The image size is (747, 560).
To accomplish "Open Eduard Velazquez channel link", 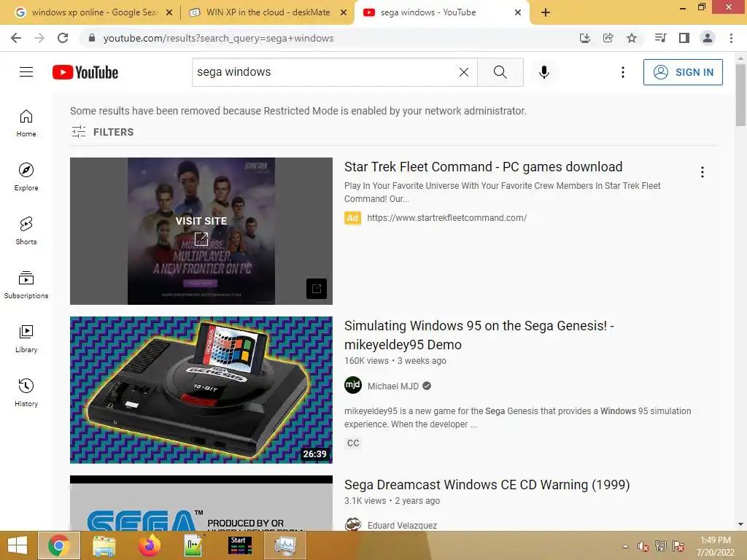I will [402, 525].
